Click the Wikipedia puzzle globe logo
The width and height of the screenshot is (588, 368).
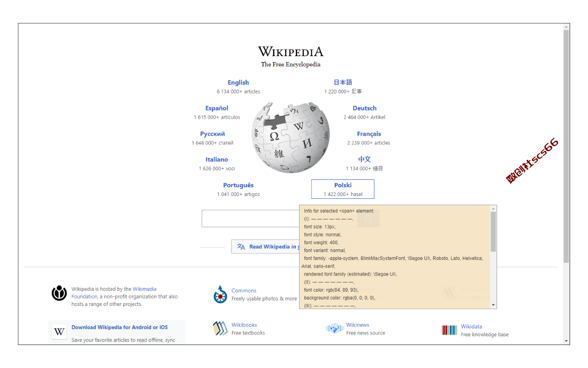click(x=291, y=138)
